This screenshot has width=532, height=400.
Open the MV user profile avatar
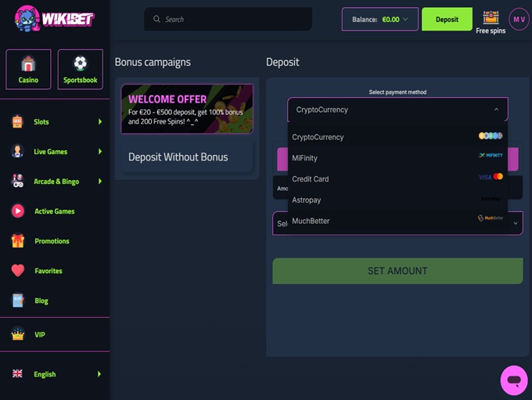tap(519, 19)
